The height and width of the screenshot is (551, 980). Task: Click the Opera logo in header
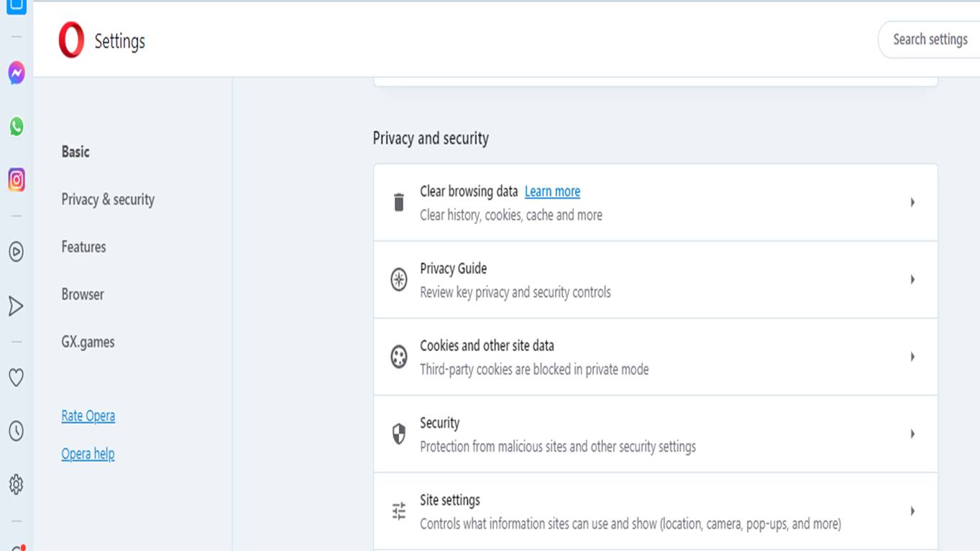pos(71,40)
